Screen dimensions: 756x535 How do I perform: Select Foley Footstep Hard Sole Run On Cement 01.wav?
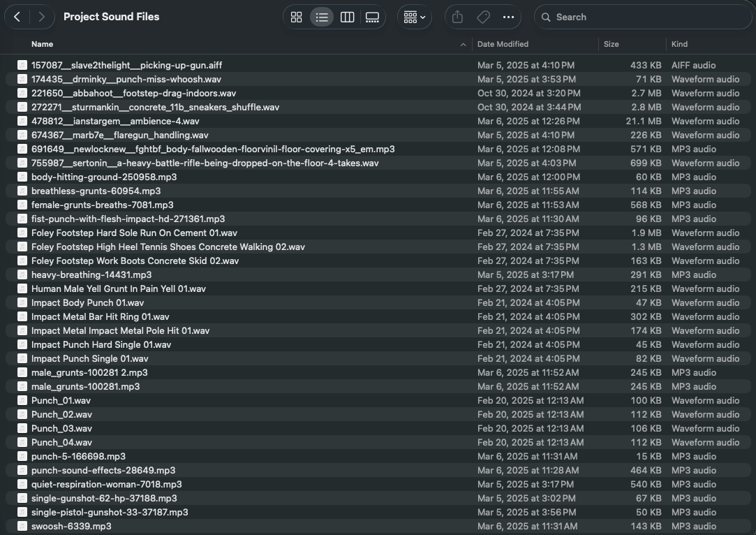click(x=134, y=233)
